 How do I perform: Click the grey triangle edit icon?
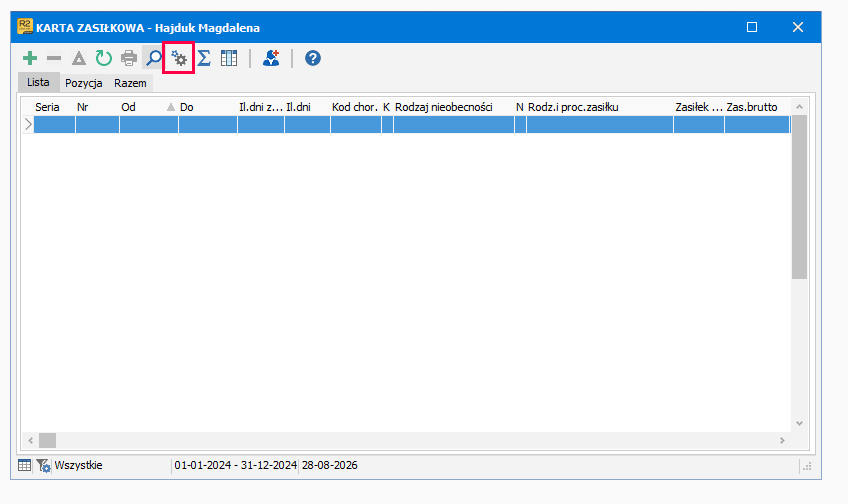tap(79, 58)
